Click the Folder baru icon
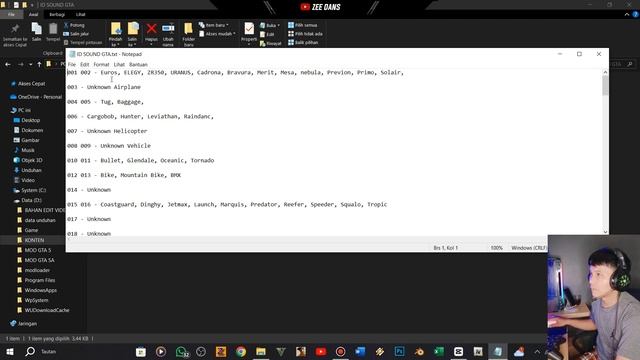Image resolution: width=640 pixels, height=360 pixels. [188, 29]
